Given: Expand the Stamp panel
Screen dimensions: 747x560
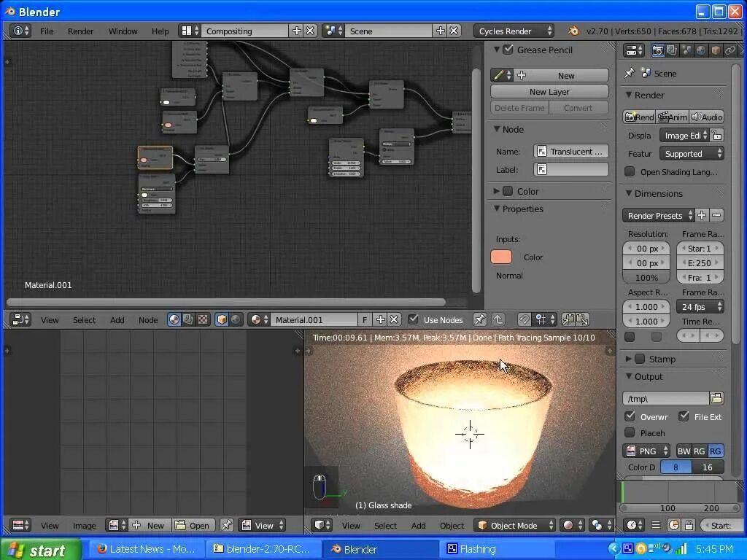Looking at the screenshot, I should coord(629,359).
